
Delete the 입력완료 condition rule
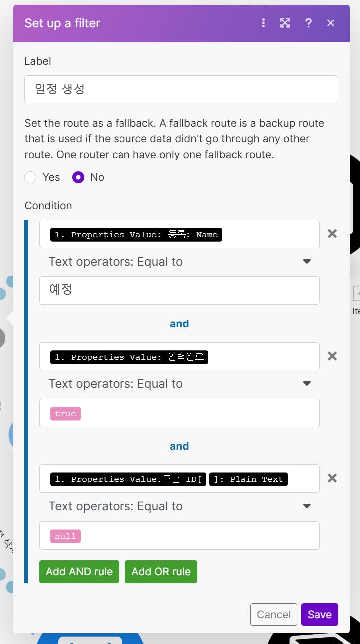tap(332, 356)
